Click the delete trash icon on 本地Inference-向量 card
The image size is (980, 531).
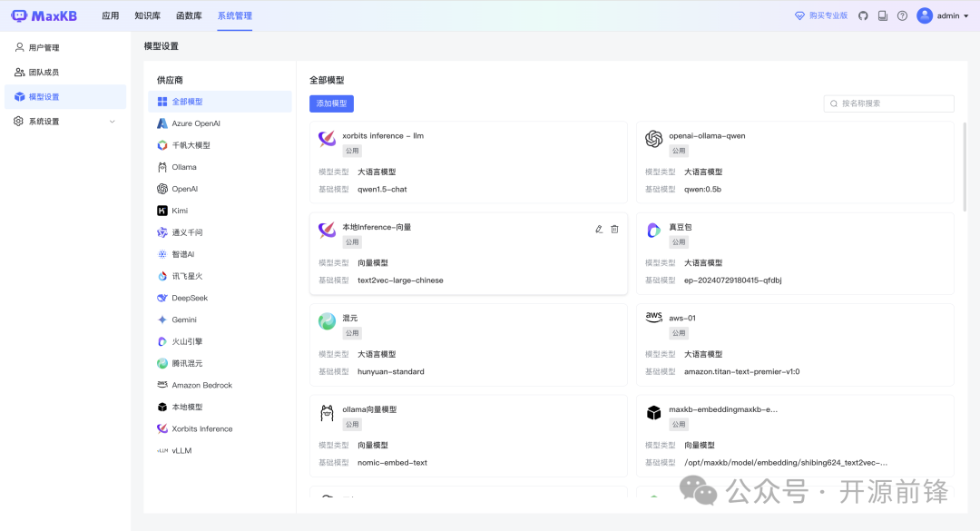(614, 229)
